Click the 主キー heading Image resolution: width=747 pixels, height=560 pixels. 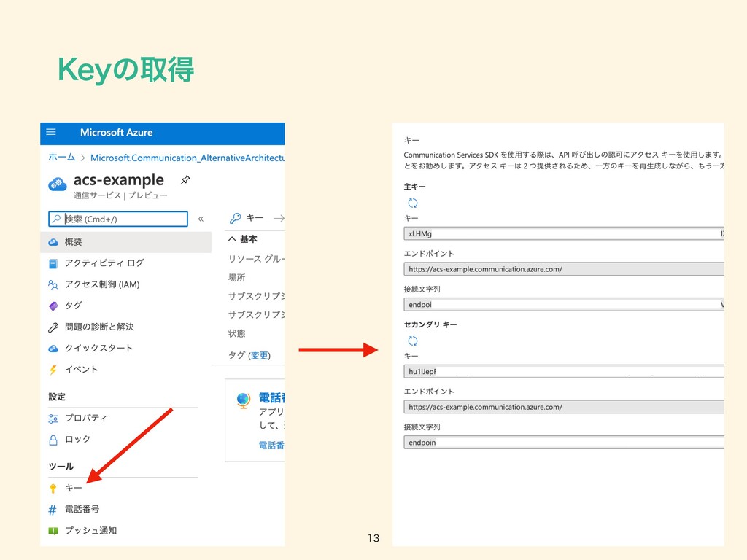point(415,187)
